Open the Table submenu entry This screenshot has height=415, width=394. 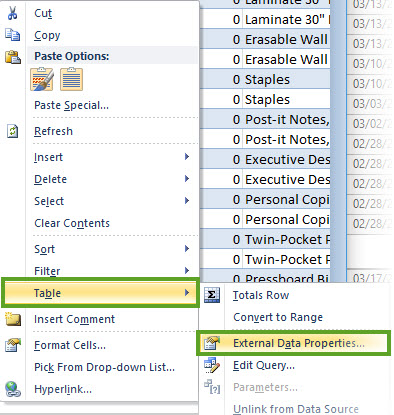click(x=100, y=293)
